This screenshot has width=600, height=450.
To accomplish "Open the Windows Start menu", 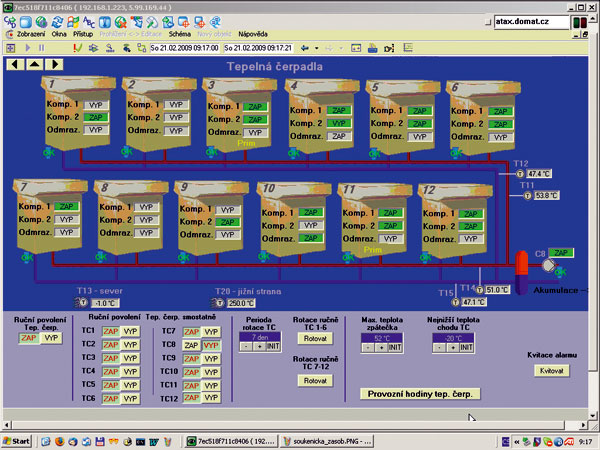I will tap(17, 440).
